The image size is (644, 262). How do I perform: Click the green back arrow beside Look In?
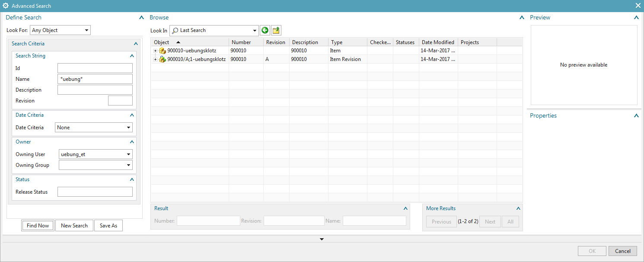(265, 30)
